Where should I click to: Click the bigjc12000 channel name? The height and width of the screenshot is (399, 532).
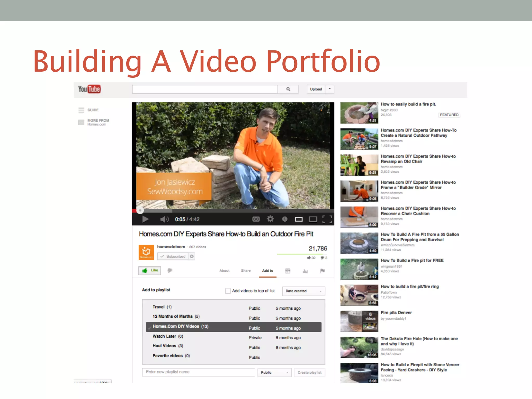(389, 110)
